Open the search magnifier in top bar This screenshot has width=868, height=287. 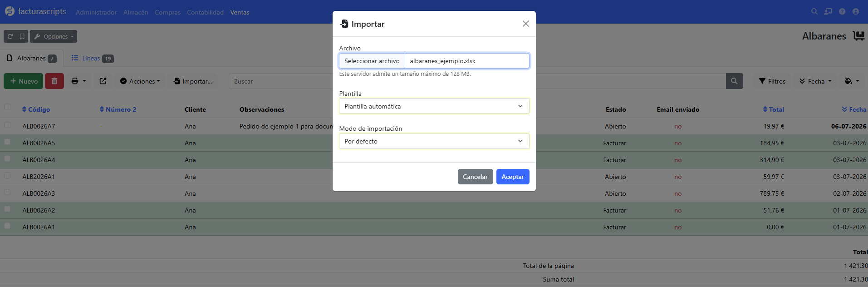pos(814,11)
